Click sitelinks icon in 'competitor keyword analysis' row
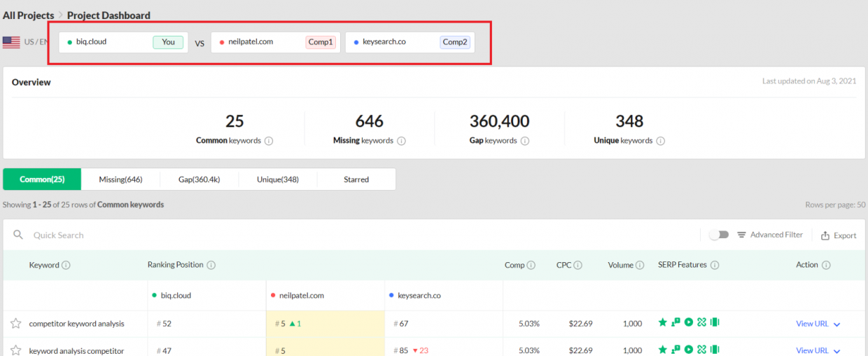 tap(701, 322)
